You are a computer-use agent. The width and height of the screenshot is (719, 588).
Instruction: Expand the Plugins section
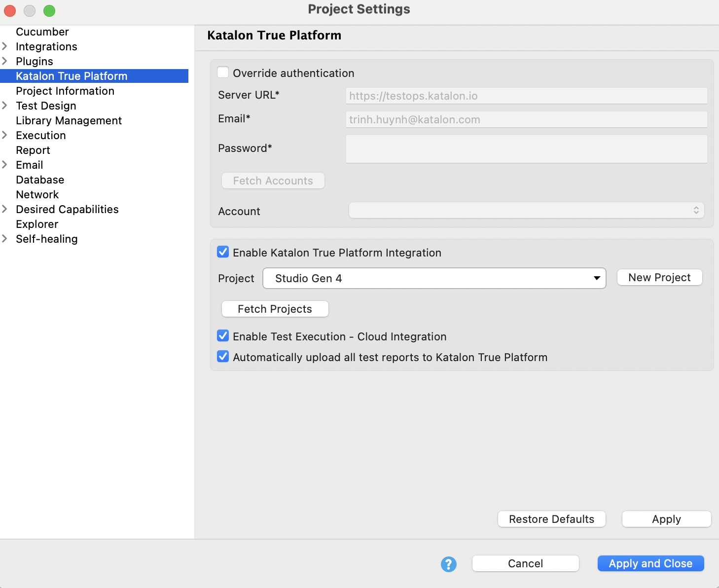pyautogui.click(x=5, y=61)
